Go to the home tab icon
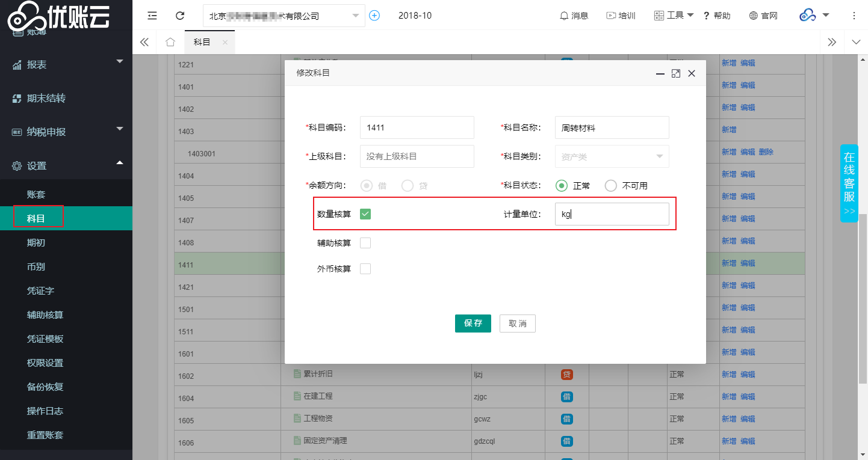Image resolution: width=868 pixels, height=460 pixels. (x=170, y=42)
